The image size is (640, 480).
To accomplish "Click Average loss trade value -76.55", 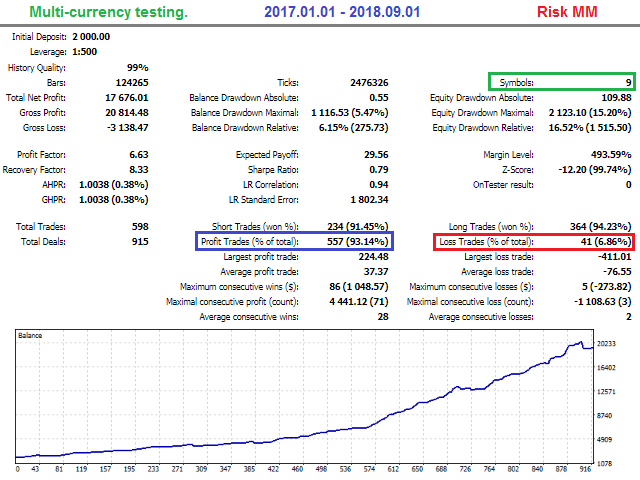I will [617, 272].
